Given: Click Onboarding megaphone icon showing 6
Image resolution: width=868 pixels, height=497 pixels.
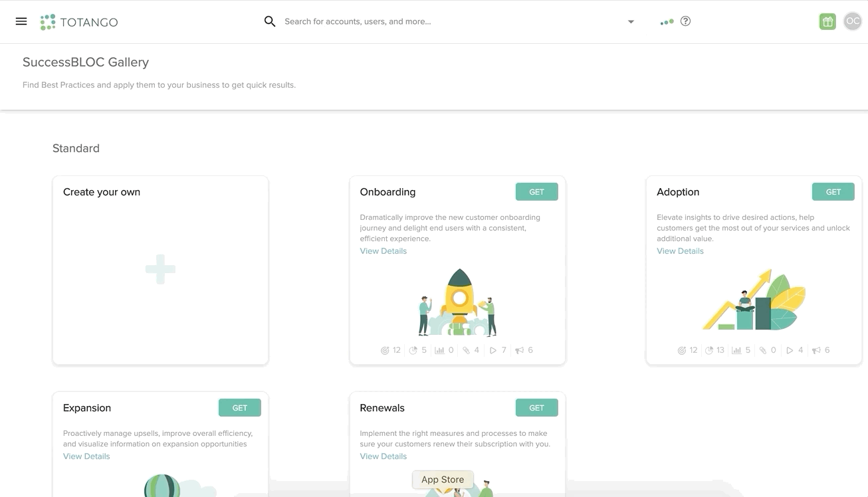Looking at the screenshot, I should 519,350.
